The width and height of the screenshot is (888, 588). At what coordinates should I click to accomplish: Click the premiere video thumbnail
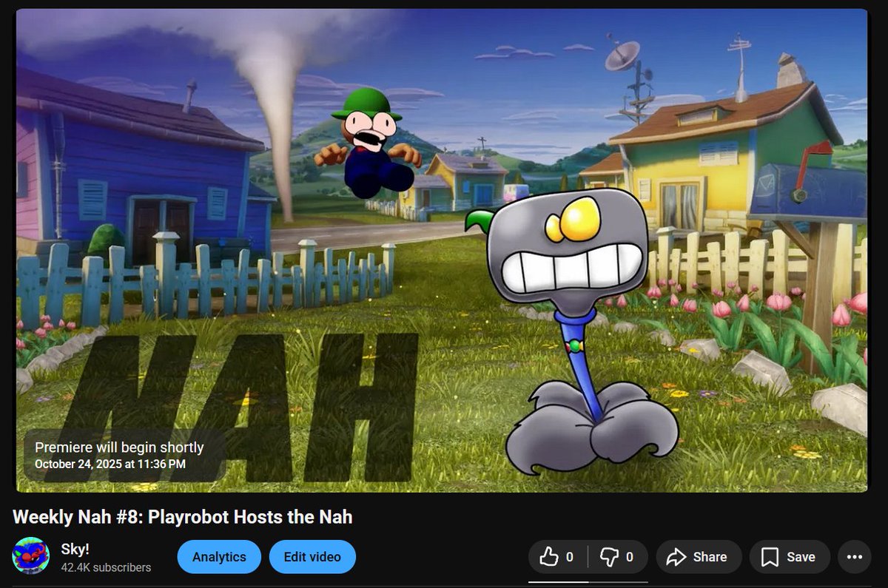(442, 250)
